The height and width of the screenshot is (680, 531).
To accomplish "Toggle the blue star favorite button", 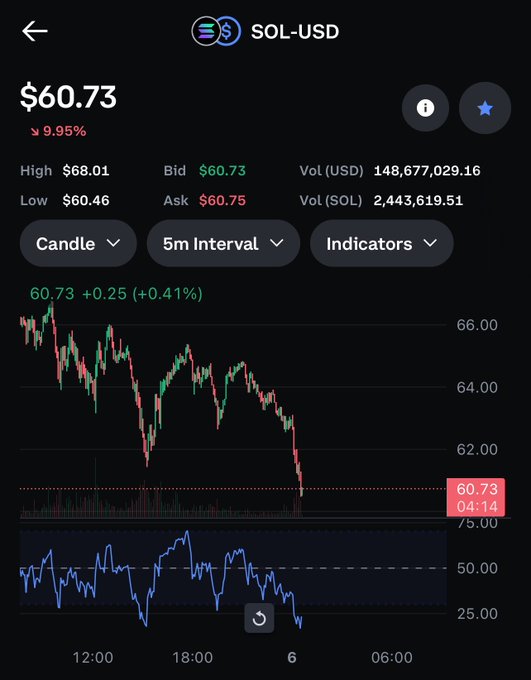I will 485,108.
